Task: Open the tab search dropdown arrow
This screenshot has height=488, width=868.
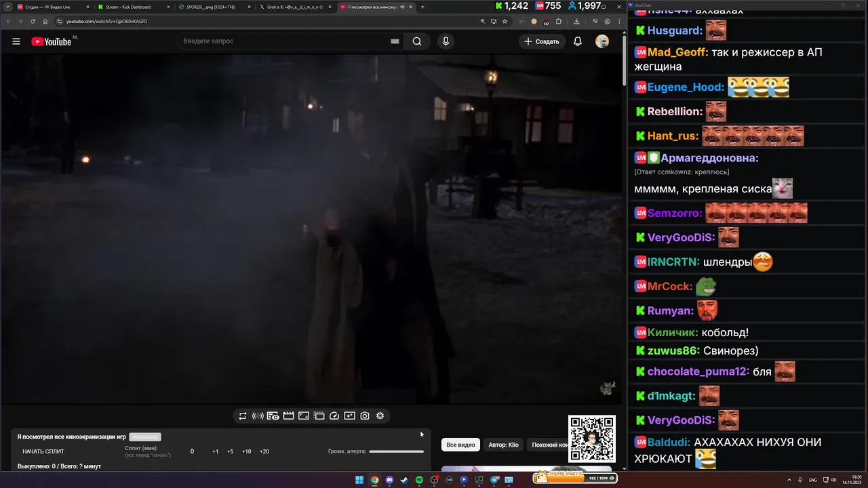Action: pyautogui.click(x=7, y=7)
